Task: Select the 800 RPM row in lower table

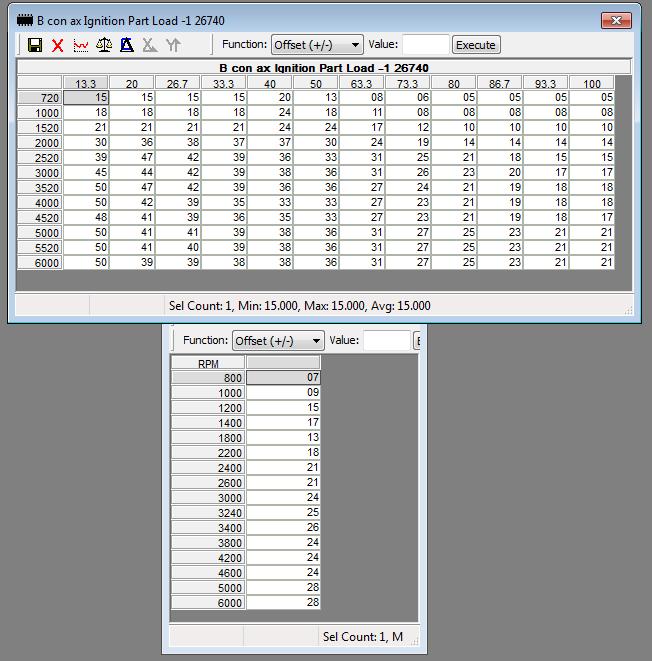Action: click(x=208, y=378)
